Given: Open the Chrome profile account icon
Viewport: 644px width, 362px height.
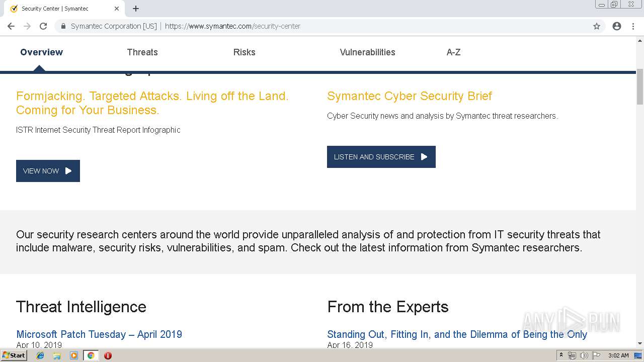Looking at the screenshot, I should point(617,26).
